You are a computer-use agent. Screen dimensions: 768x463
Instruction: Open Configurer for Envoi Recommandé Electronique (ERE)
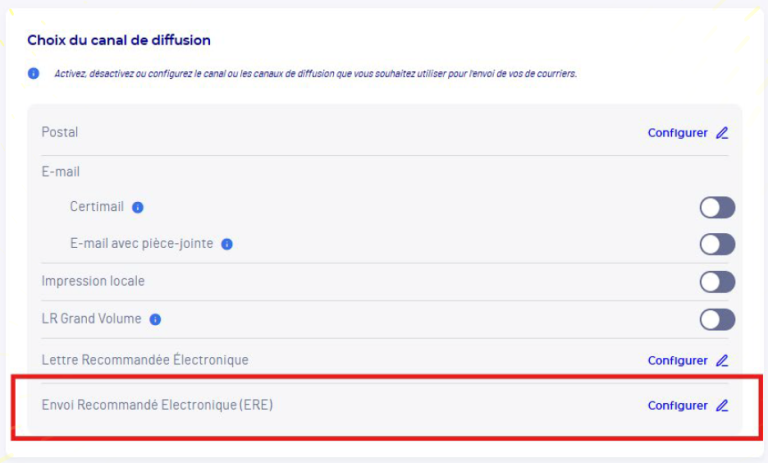(x=677, y=406)
